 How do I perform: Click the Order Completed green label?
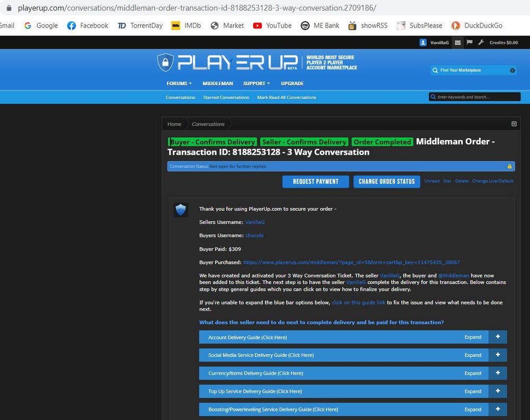(382, 142)
